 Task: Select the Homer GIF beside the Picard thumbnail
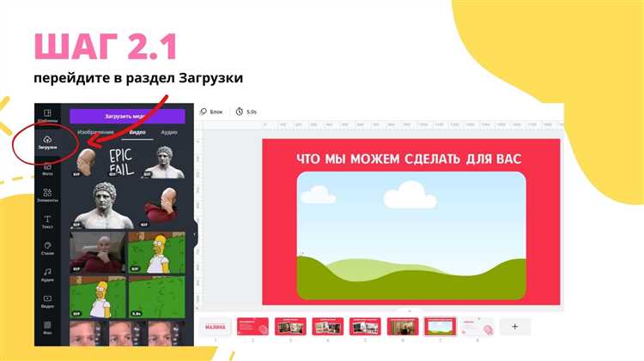point(157,252)
